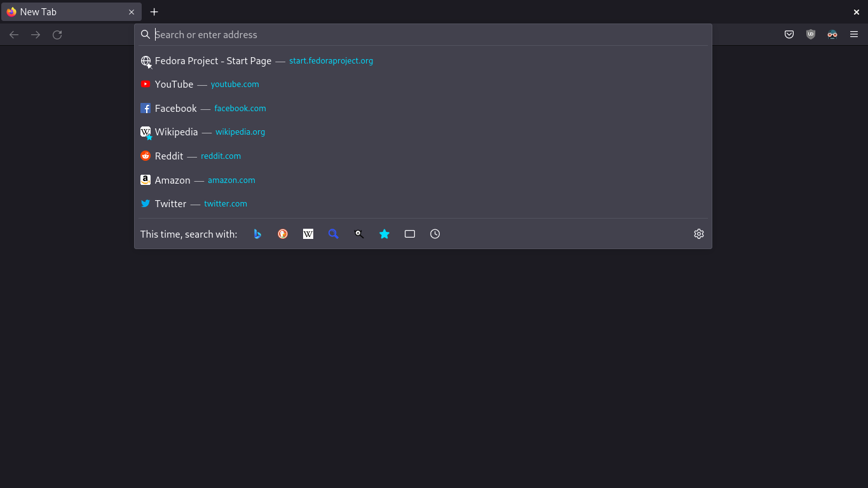Open the YouTube suggestion row
This screenshot has height=488, width=868.
tap(423, 85)
